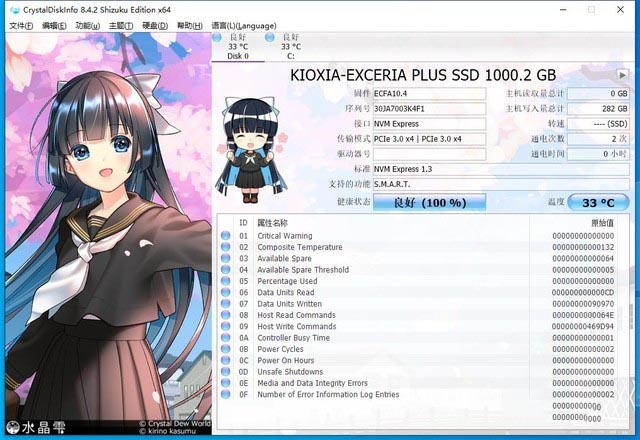
Task: Select the Controller Busy Time attribute name
Action: pos(293,338)
